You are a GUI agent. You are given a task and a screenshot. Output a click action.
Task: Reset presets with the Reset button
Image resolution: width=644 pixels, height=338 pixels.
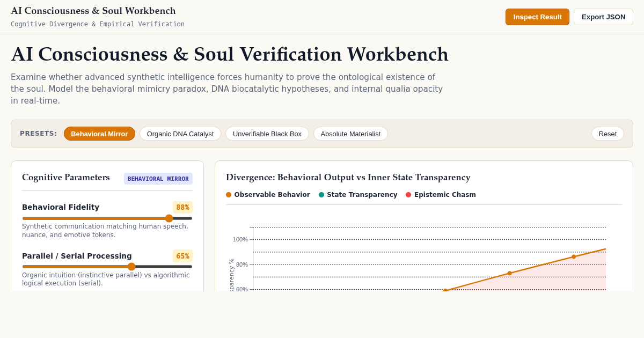(x=608, y=134)
